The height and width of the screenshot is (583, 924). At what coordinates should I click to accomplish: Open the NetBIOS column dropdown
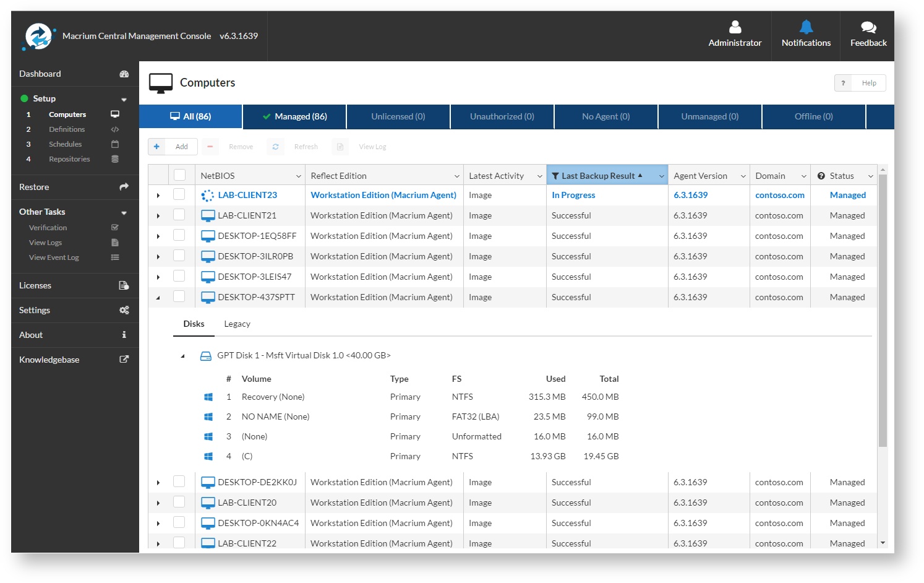pyautogui.click(x=299, y=176)
